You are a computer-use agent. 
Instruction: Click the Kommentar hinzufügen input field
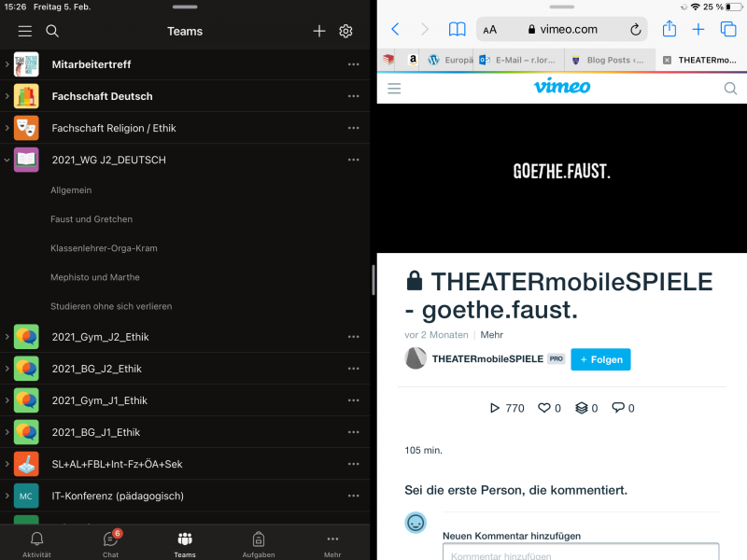tap(581, 553)
